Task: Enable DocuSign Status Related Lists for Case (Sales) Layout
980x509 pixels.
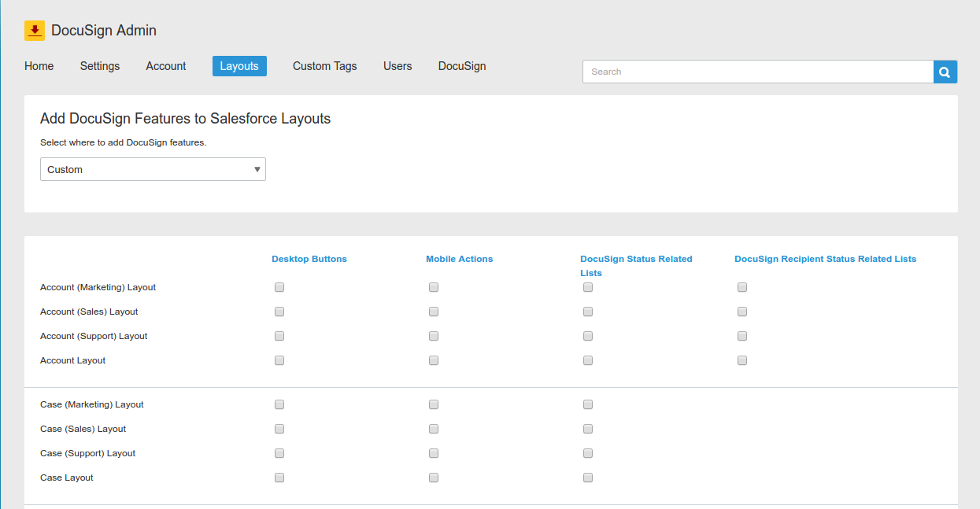Action: pyautogui.click(x=588, y=429)
